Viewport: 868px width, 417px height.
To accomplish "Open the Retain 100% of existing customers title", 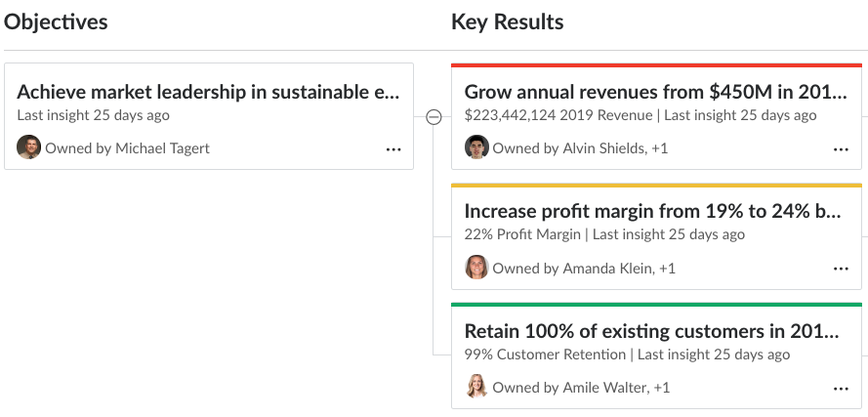I will tap(652, 331).
